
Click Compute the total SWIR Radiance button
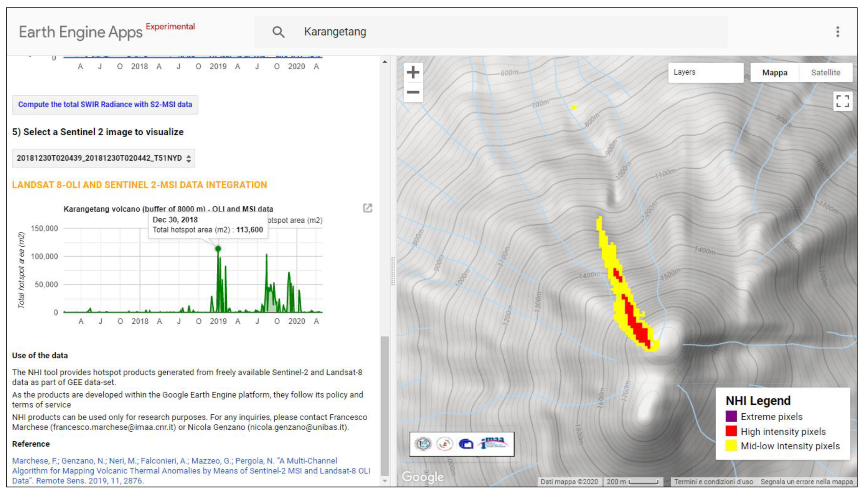click(105, 104)
